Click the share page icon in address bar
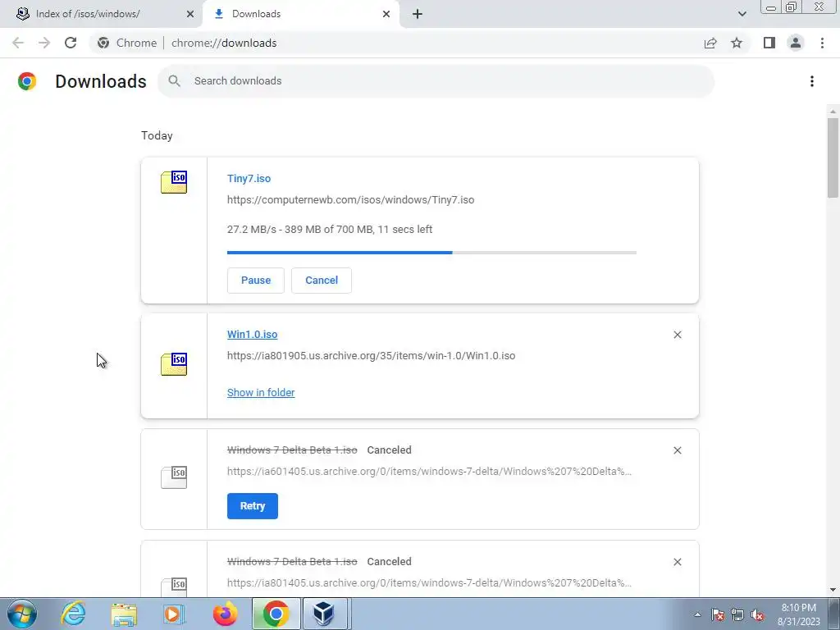Viewport: 840px width, 630px height. click(710, 43)
